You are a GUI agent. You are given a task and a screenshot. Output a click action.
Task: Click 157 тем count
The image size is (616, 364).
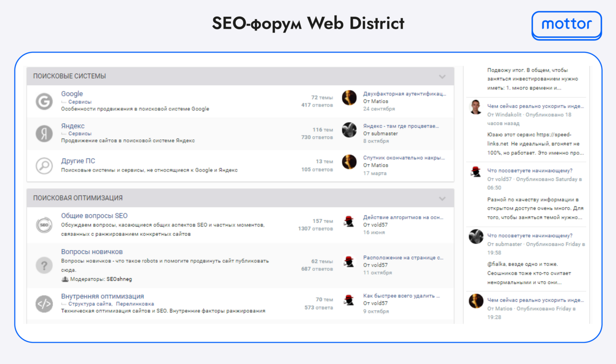click(323, 221)
